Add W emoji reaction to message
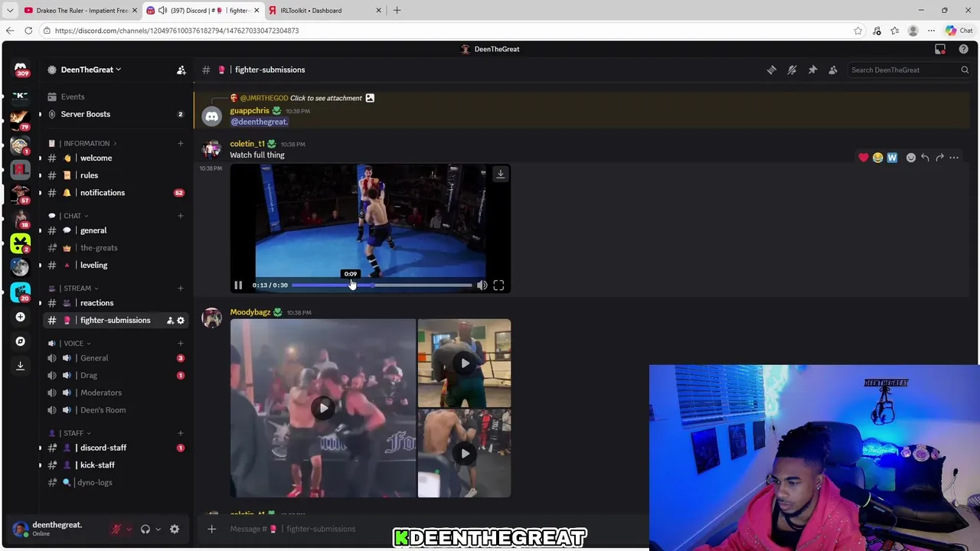This screenshot has height=551, width=980. tap(892, 158)
